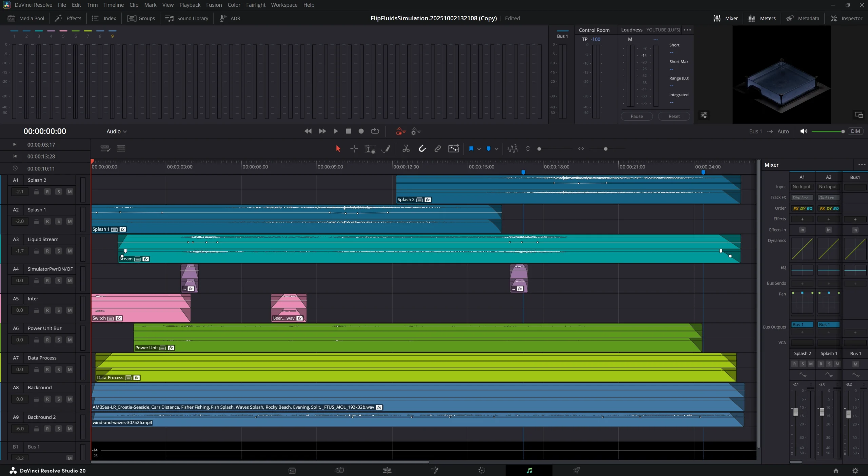Viewport: 868px width, 476px height.
Task: Cut clips with the Scissors tool
Action: [406, 149]
